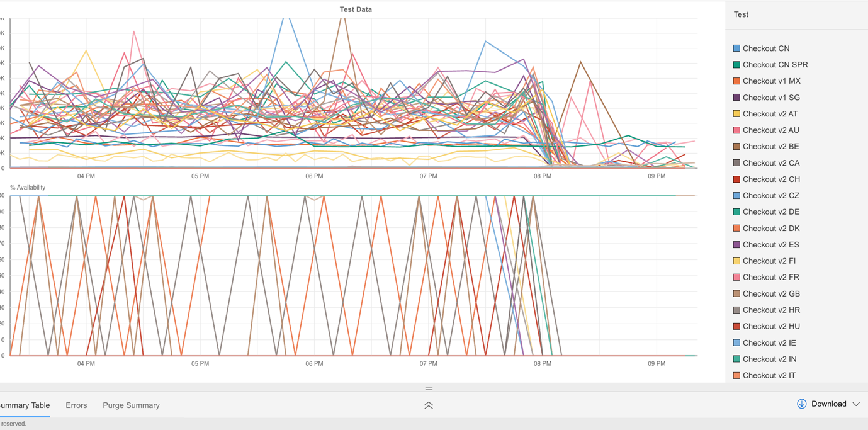Switch to the Errors tab
868x430 pixels.
[x=76, y=405]
